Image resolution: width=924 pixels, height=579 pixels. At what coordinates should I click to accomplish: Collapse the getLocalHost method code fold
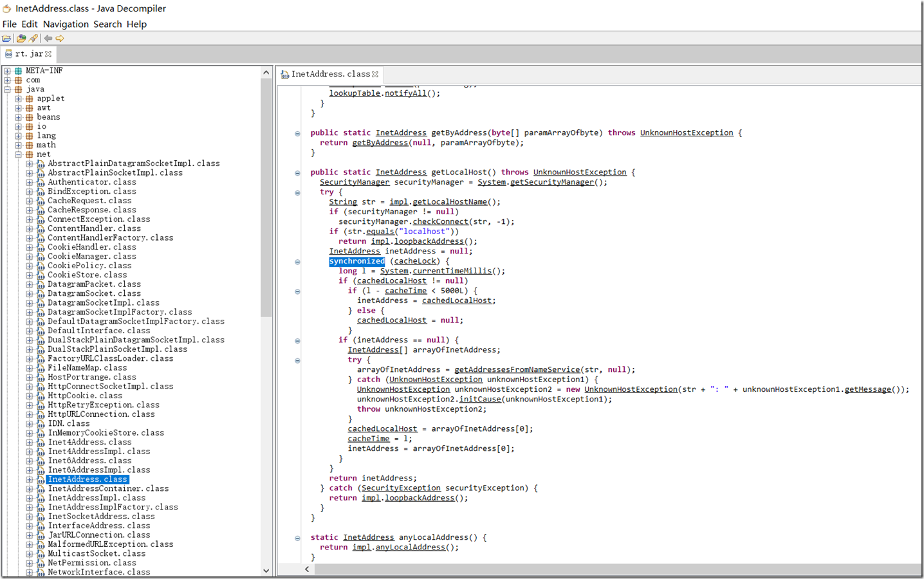click(297, 173)
